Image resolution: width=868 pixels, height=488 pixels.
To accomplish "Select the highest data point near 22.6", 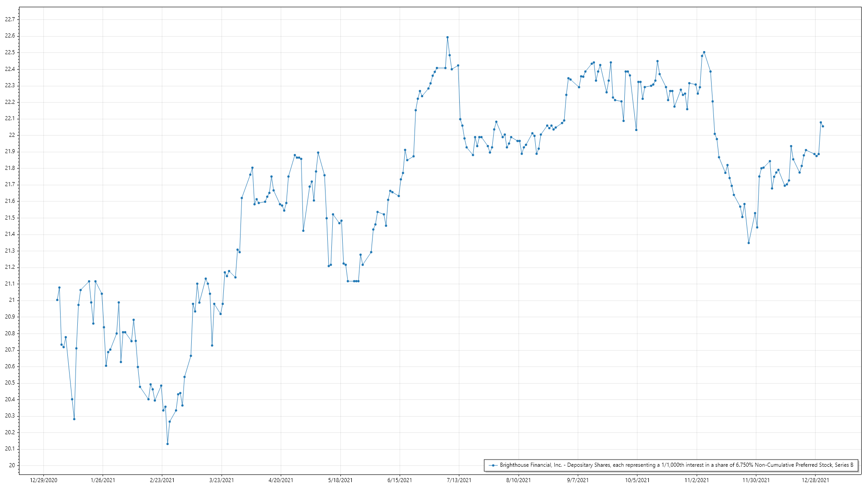I will [x=448, y=38].
